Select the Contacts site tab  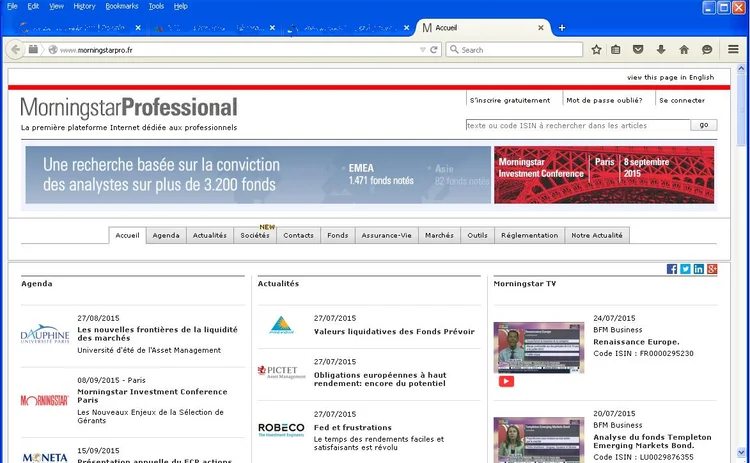coord(298,235)
